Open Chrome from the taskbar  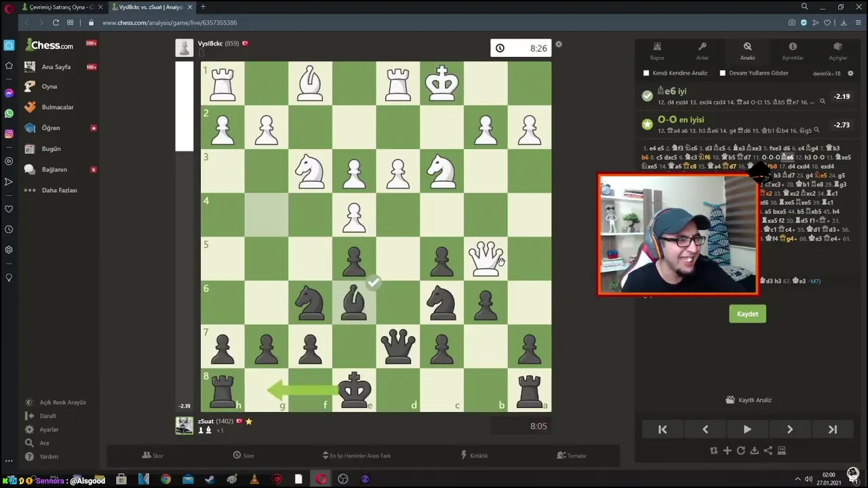(x=165, y=480)
